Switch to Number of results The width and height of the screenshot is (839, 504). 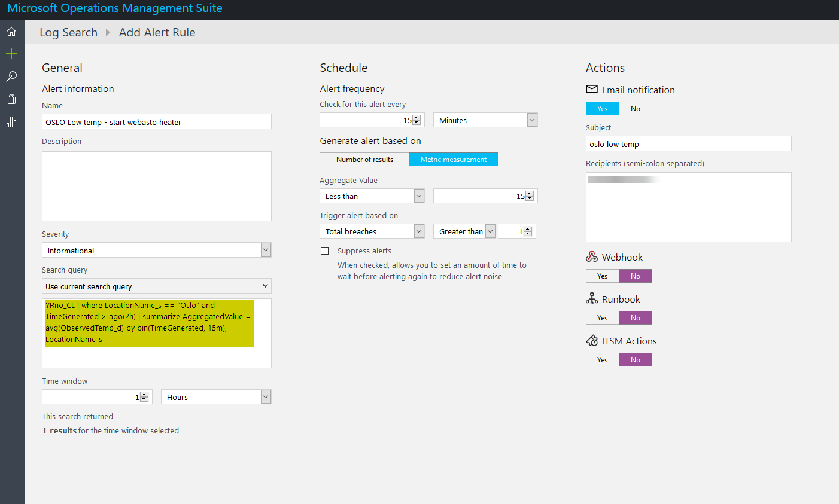click(364, 160)
